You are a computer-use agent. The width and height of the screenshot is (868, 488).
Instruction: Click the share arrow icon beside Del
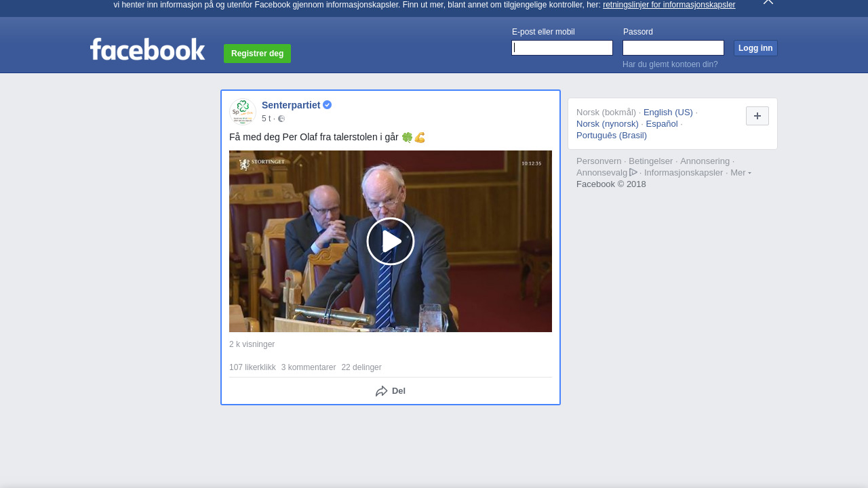coord(382,391)
